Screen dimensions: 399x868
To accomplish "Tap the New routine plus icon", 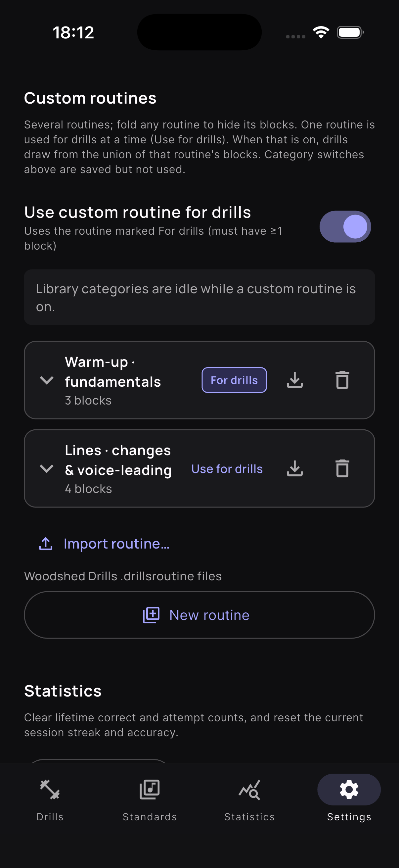I will 151,615.
